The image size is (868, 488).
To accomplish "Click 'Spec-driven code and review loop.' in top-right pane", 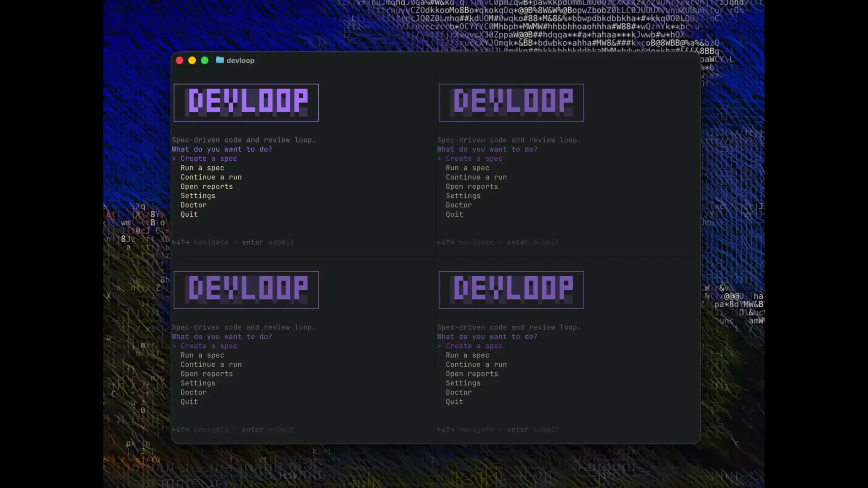I will coord(509,140).
